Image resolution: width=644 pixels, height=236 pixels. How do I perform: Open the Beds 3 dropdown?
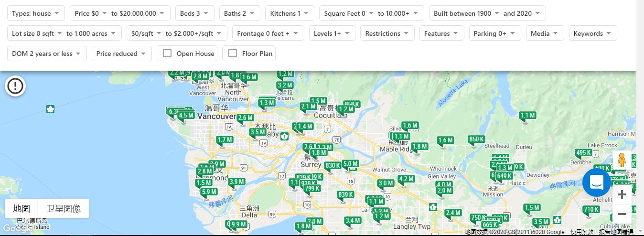point(194,13)
